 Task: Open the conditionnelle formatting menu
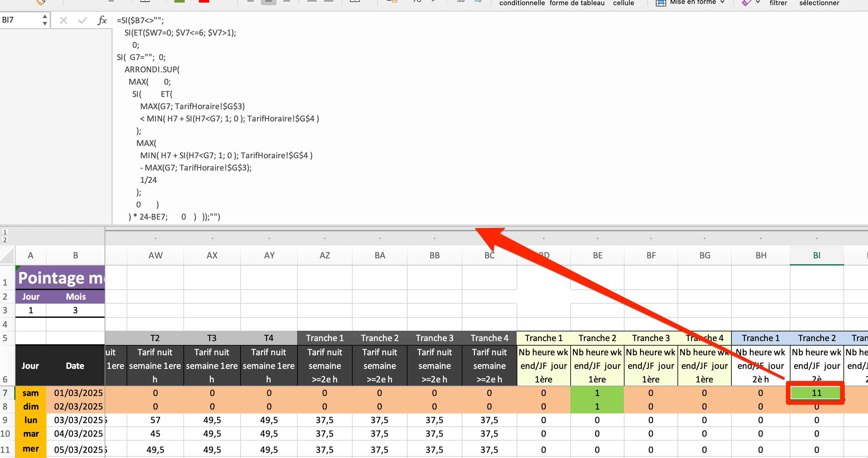pos(522,3)
